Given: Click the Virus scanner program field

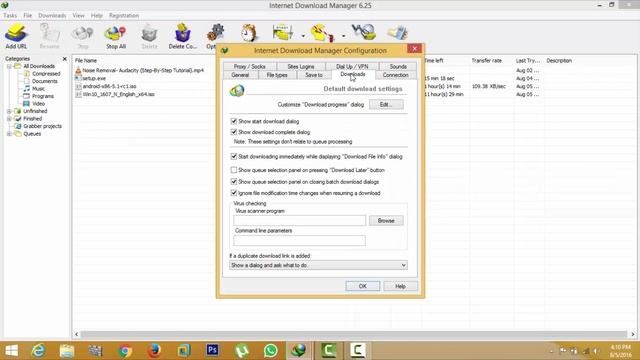Looking at the screenshot, I should click(x=300, y=220).
